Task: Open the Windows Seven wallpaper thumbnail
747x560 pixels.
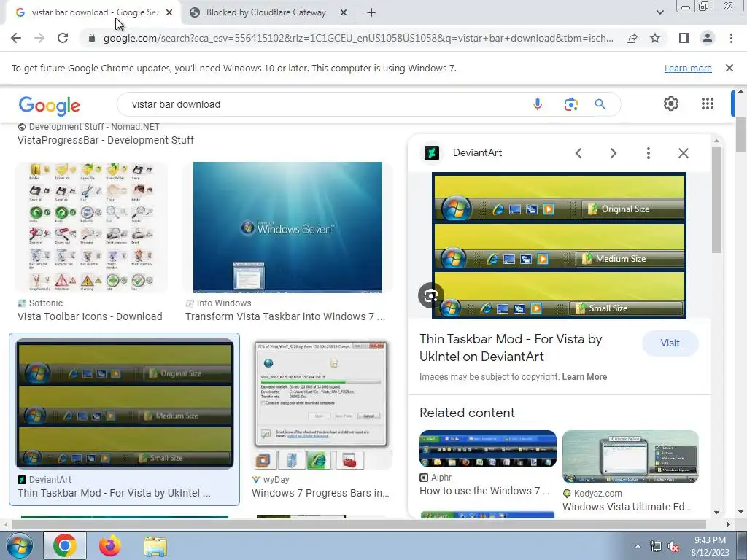Action: 287,227
